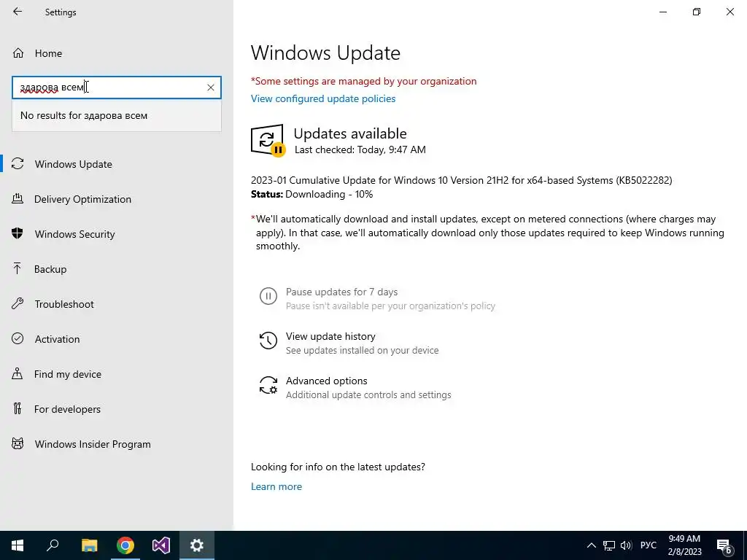Click the volume speaker tray icon
The width and height of the screenshot is (747, 560).
coord(626,545)
